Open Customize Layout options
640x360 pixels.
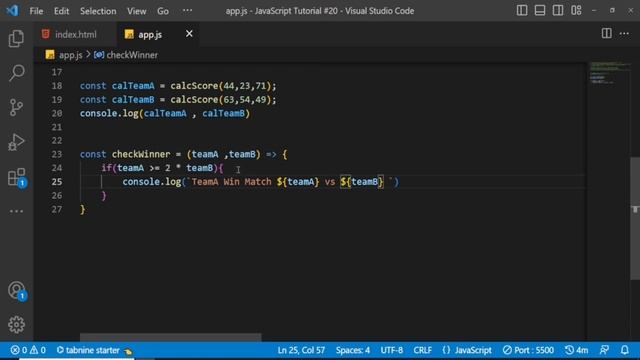(x=576, y=11)
